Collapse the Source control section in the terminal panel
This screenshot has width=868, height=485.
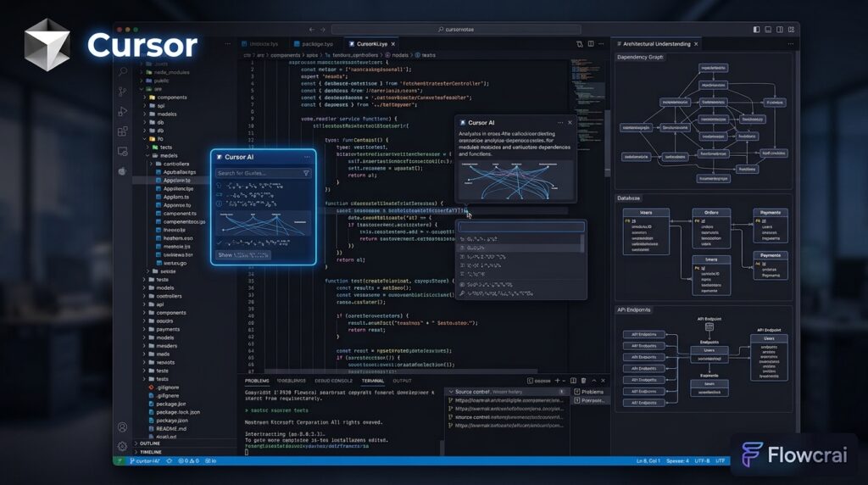click(x=451, y=392)
